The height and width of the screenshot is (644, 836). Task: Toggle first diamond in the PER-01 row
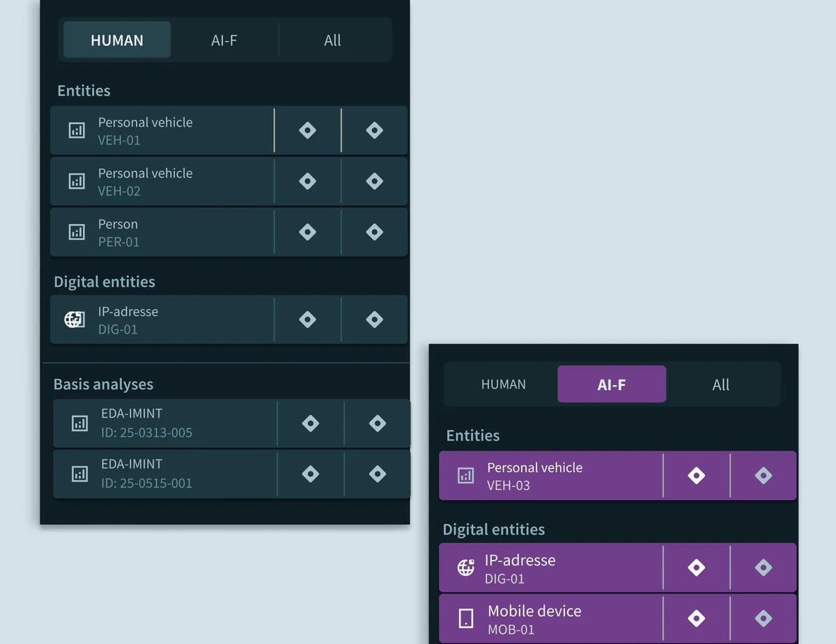coord(307,232)
